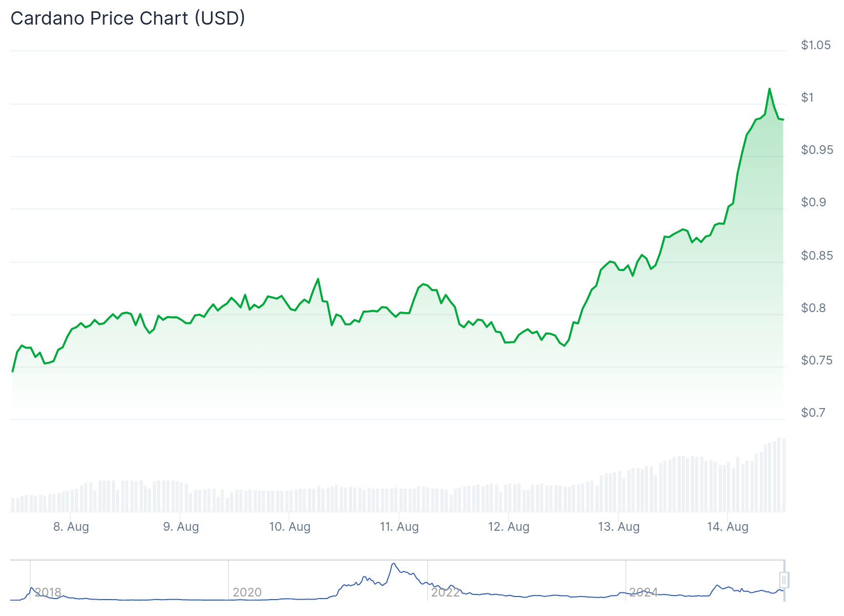Click the $0.9 axis label
The width and height of the screenshot is (844, 616).
(x=814, y=202)
